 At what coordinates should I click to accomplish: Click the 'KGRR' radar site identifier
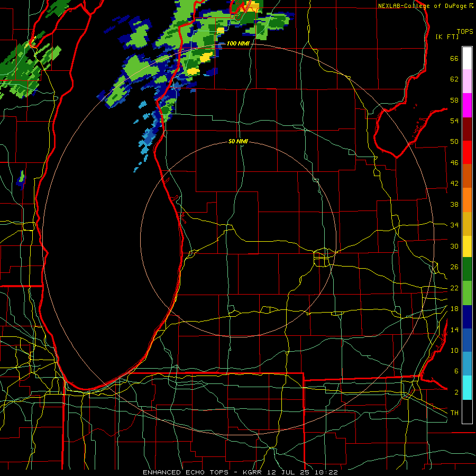point(254,472)
